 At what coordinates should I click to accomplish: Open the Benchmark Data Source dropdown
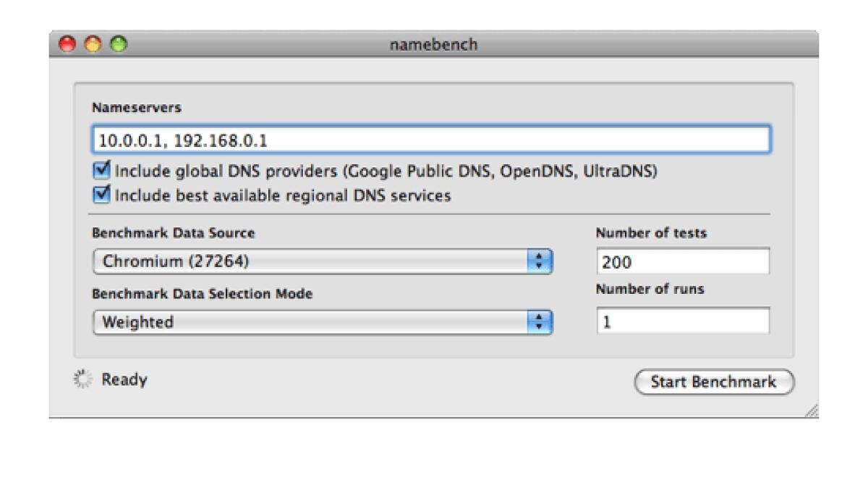point(323,261)
